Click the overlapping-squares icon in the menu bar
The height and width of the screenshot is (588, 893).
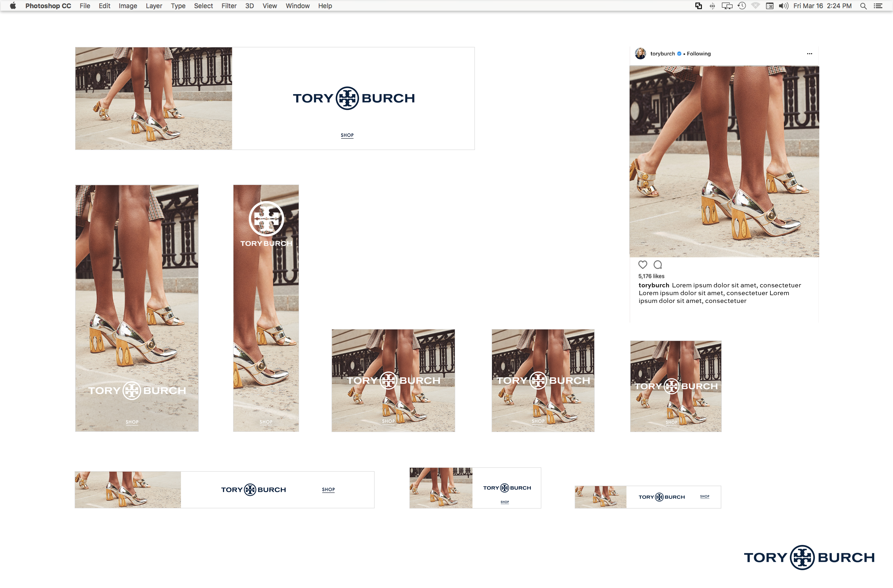click(698, 6)
